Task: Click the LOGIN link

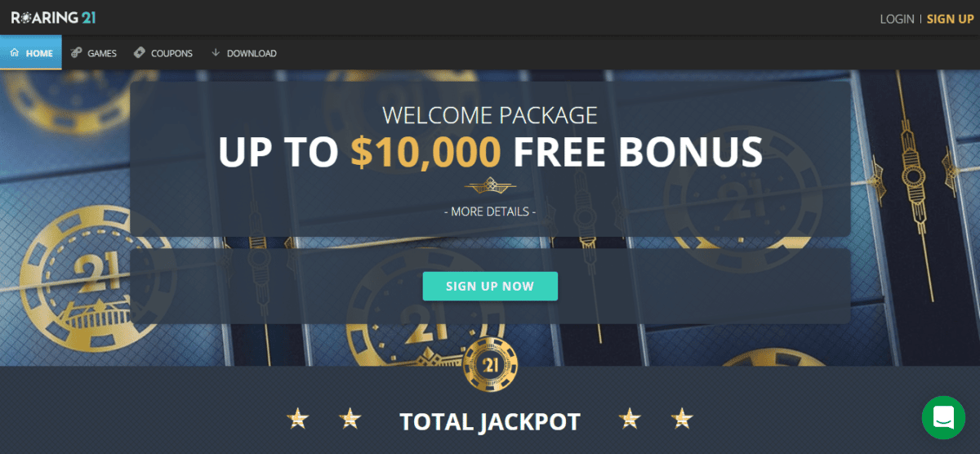Action: 897,19
